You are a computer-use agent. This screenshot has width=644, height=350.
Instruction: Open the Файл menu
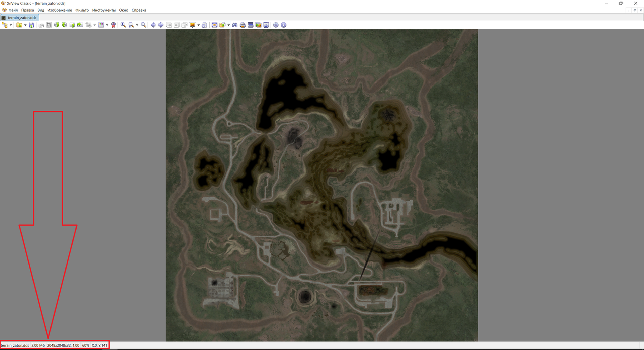click(13, 10)
